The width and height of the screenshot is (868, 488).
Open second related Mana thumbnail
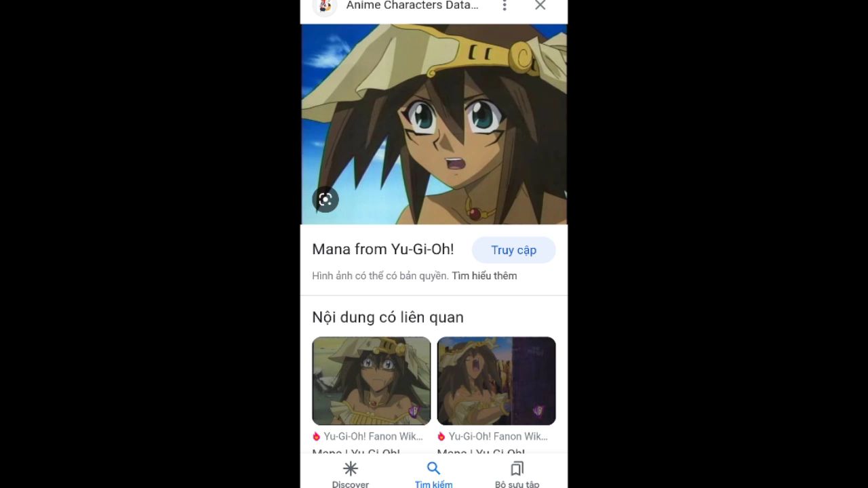point(496,381)
